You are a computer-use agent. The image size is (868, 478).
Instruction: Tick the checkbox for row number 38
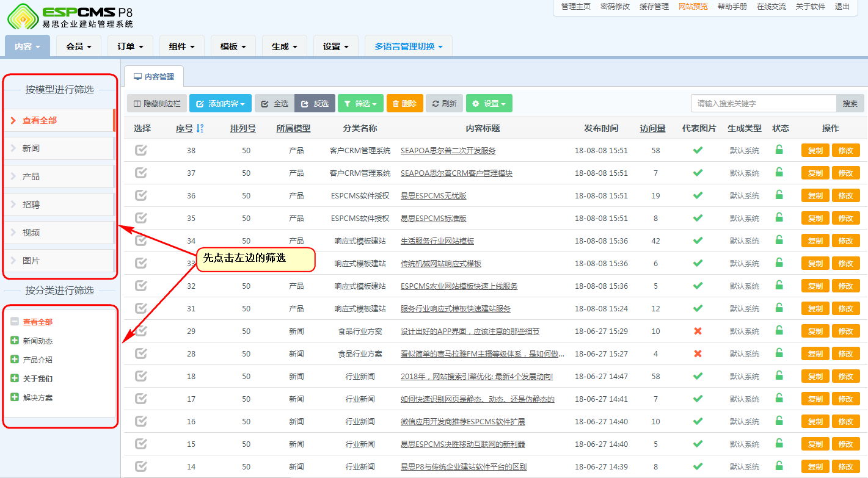pyautogui.click(x=141, y=150)
